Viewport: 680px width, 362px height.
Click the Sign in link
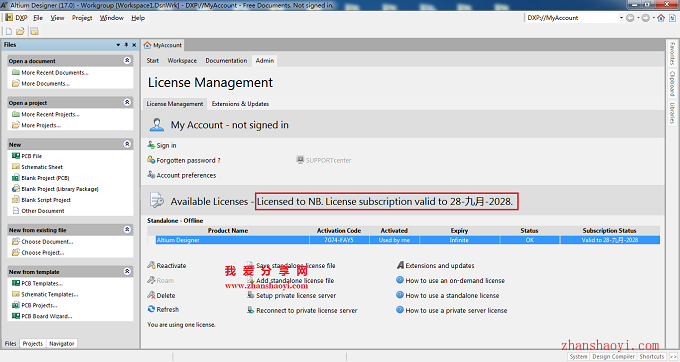[x=166, y=146]
